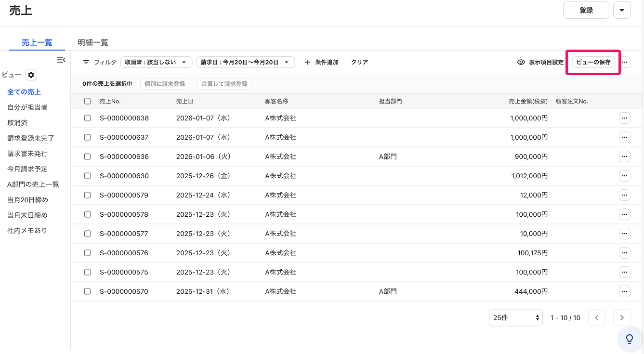Select 今月請求予定 view
The height and width of the screenshot is (354, 644).
pyautogui.click(x=27, y=169)
